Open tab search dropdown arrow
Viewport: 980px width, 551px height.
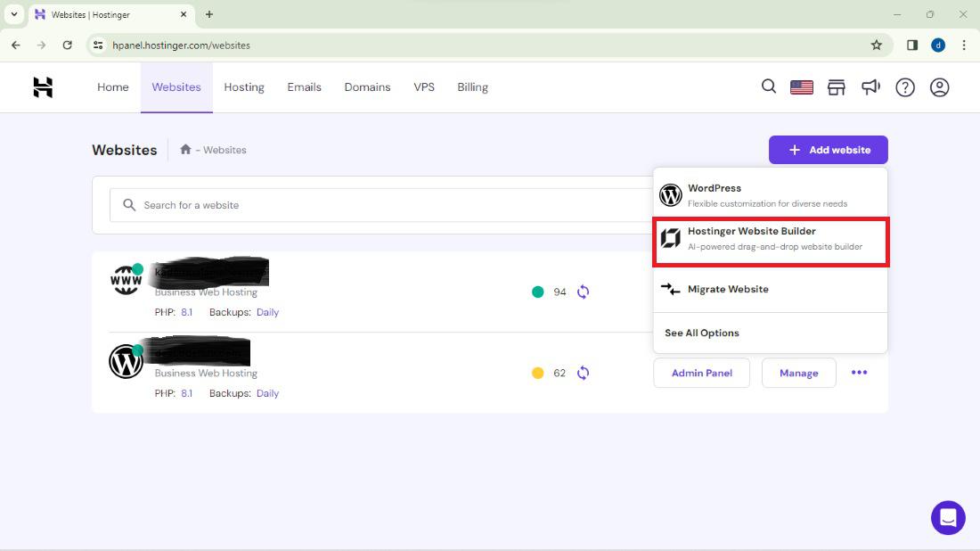click(x=13, y=14)
